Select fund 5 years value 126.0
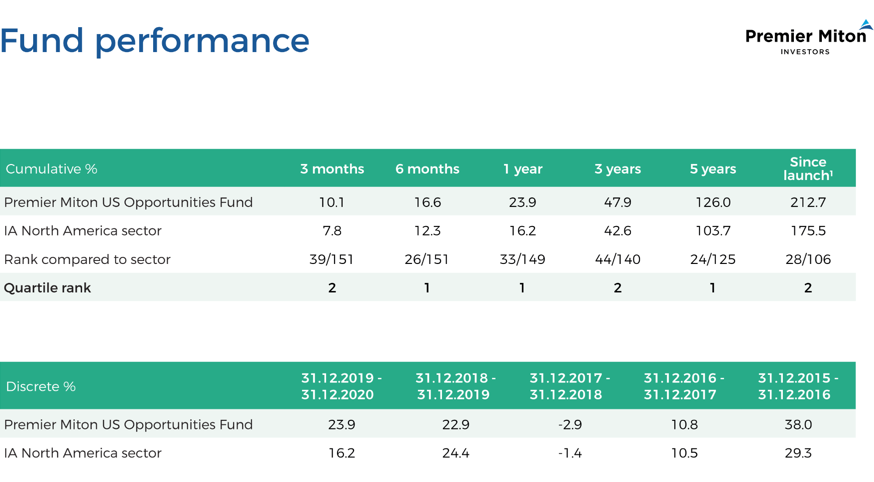The height and width of the screenshot is (482, 874). (x=713, y=202)
